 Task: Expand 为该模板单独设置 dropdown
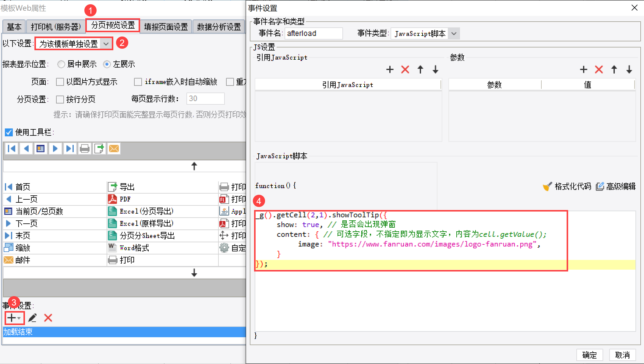coord(106,44)
